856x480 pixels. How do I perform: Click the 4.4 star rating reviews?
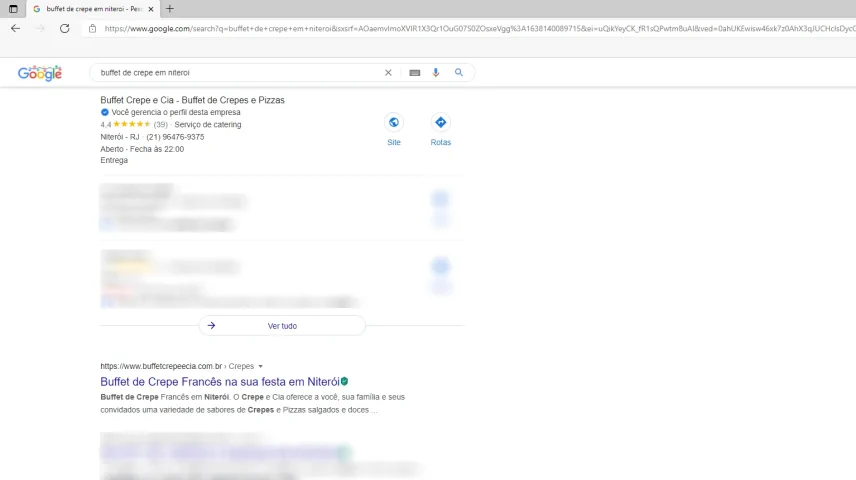[131, 125]
